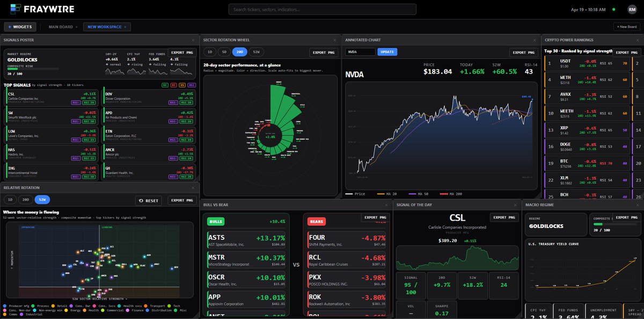Open the AMCR Amcor plc signal card
This screenshot has height=319, width=644.
148,153
